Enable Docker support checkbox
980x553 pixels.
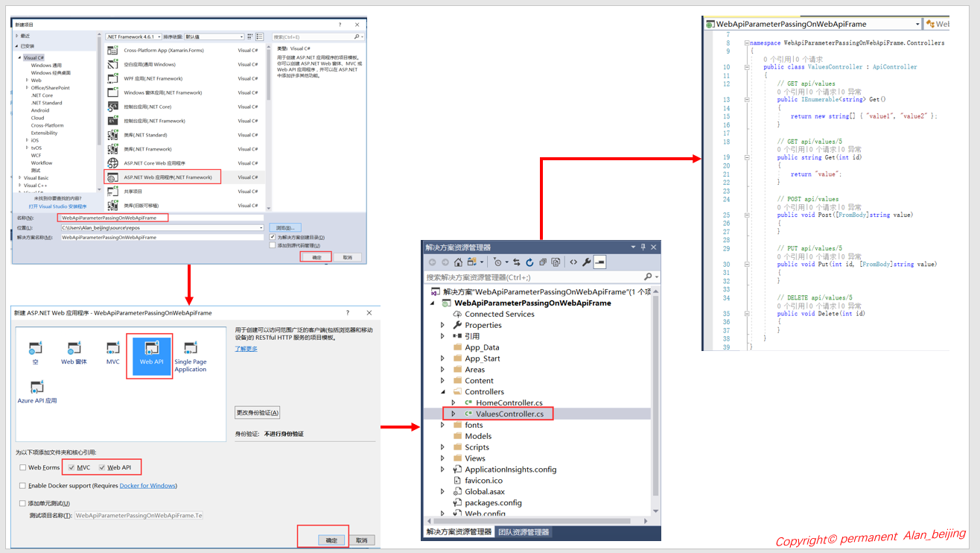point(23,486)
